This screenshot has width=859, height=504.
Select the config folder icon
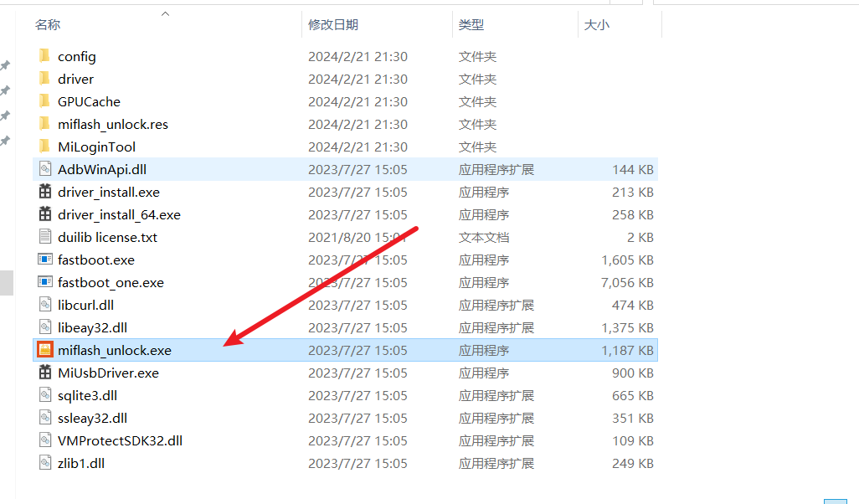coord(45,56)
